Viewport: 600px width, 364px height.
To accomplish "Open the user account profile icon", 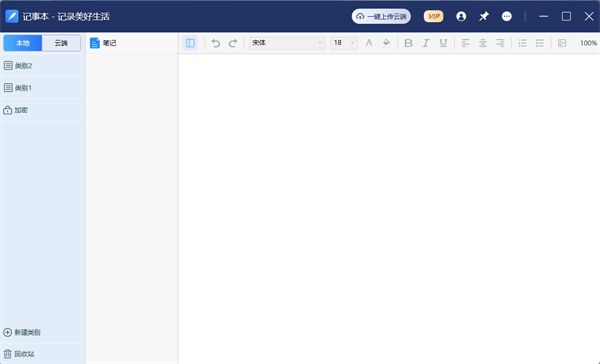I will point(461,16).
